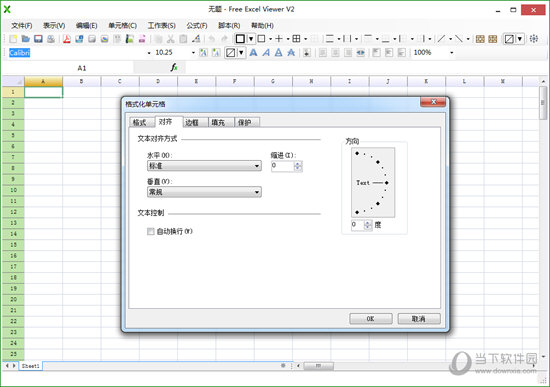Open the 文件(F) menu
Image resolution: width=550 pixels, height=387 pixels.
click(x=22, y=26)
